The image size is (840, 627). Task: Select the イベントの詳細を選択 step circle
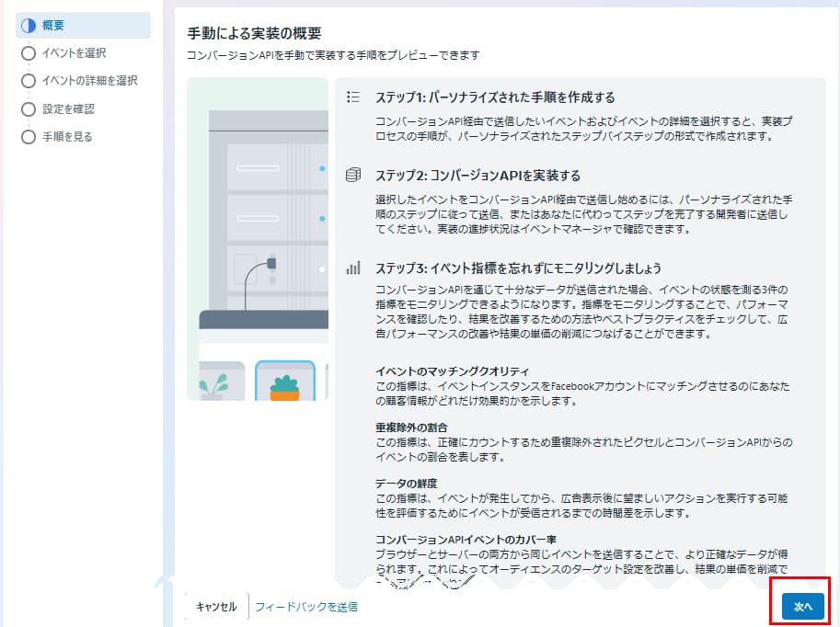pos(29,81)
